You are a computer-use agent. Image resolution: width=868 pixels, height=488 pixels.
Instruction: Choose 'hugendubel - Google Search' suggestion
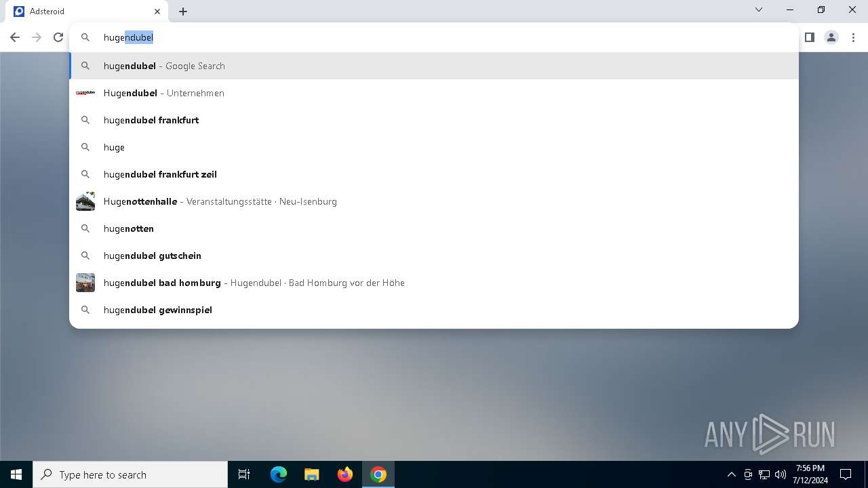[434, 66]
